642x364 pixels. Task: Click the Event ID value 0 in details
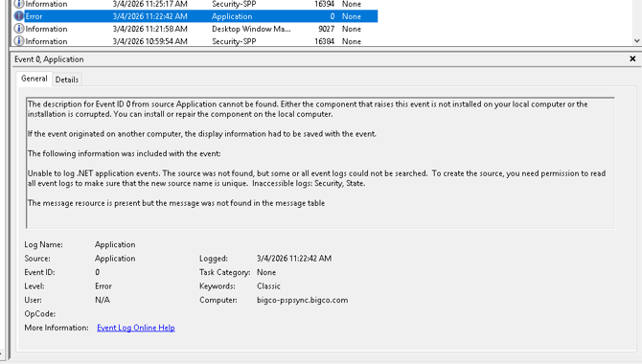click(97, 272)
